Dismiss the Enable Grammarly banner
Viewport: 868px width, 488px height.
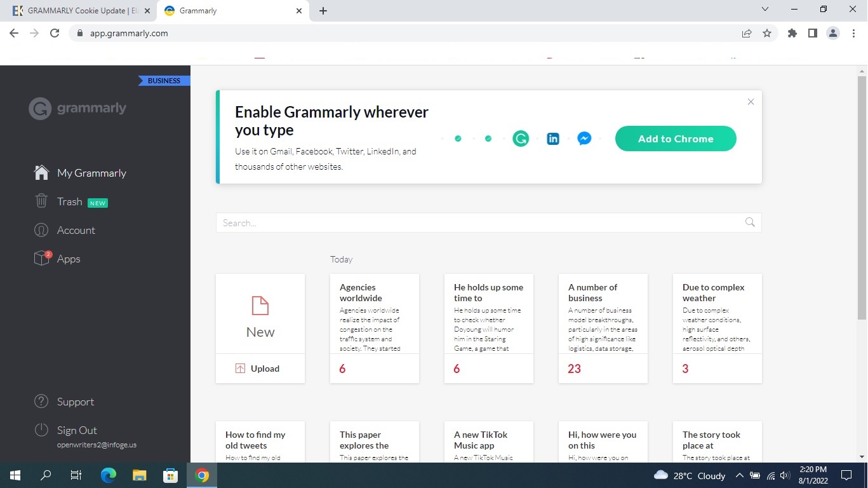point(751,102)
